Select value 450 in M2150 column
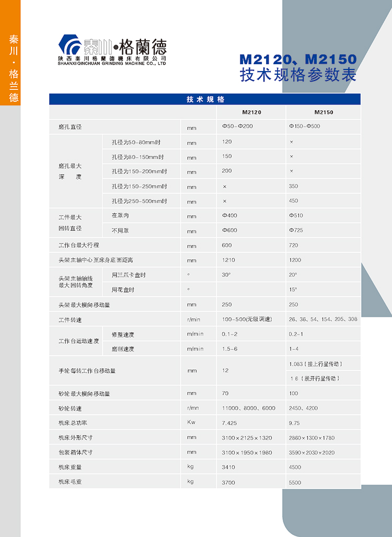 [x=293, y=201]
